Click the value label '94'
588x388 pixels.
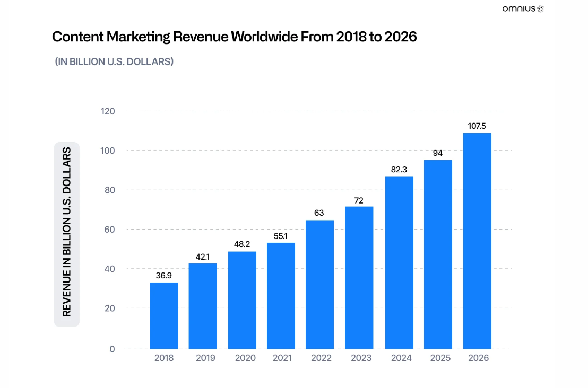coord(438,153)
